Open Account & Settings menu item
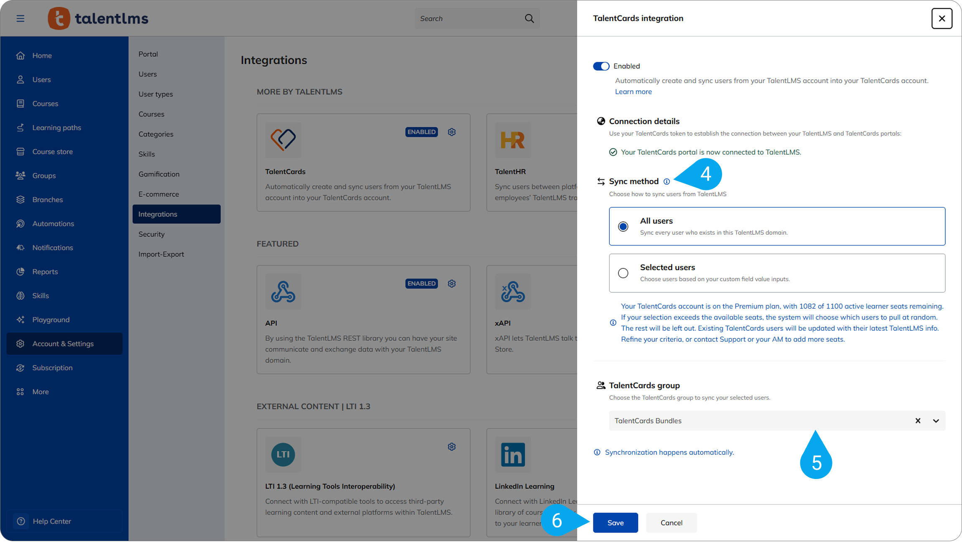962x560 pixels. [64, 344]
